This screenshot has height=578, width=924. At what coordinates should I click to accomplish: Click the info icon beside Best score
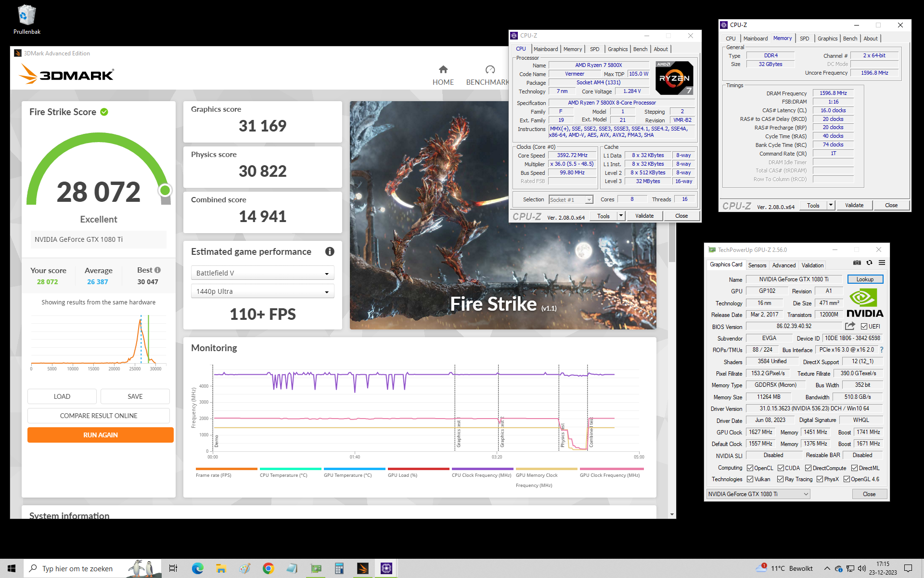point(157,270)
